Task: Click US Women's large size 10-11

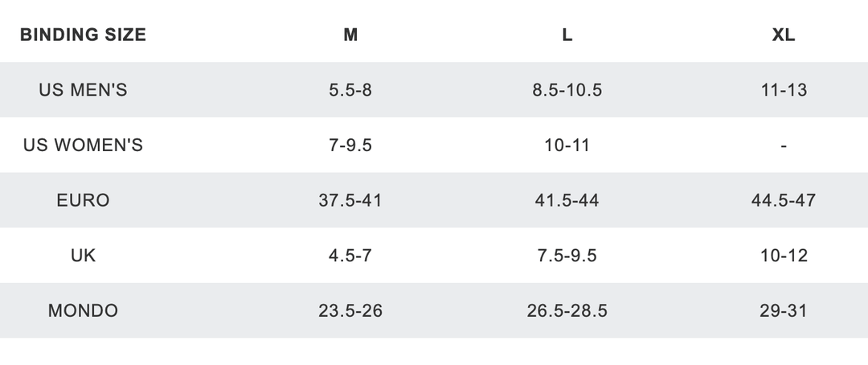Action: click(x=567, y=146)
